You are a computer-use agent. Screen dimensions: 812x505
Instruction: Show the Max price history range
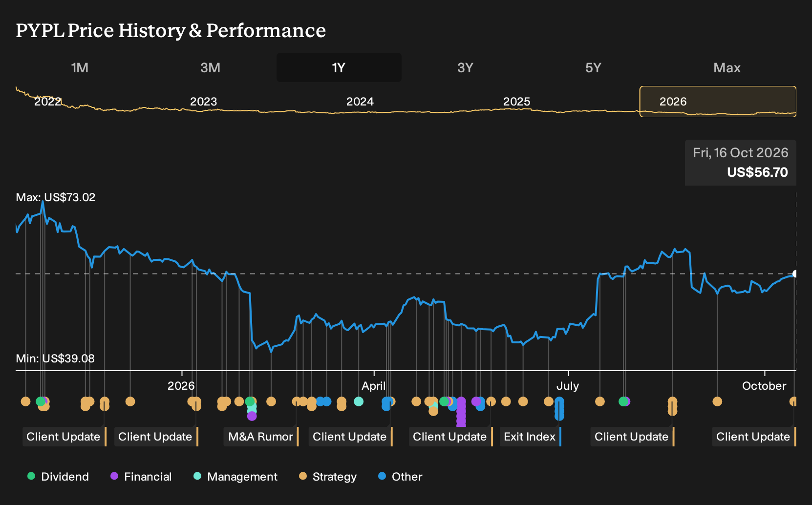click(x=727, y=67)
